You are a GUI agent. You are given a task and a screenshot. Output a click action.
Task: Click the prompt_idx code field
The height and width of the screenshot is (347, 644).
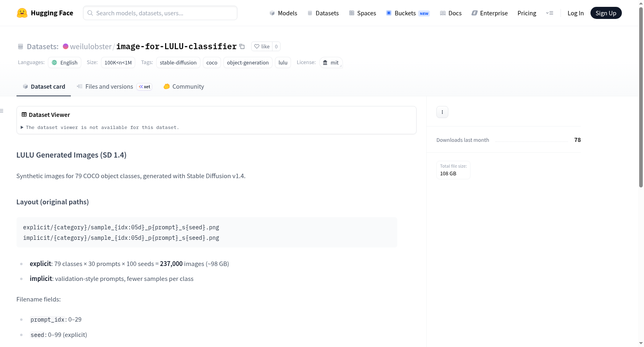tap(47, 320)
